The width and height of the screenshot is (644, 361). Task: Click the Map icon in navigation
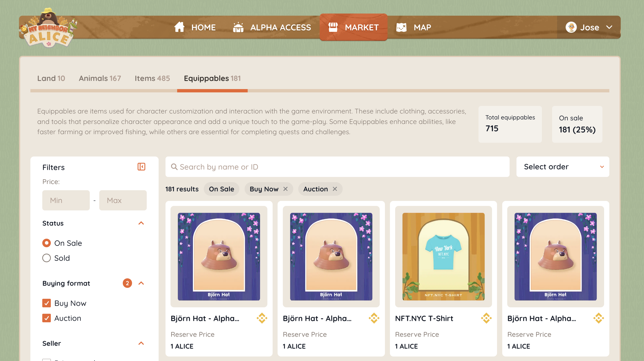point(401,27)
